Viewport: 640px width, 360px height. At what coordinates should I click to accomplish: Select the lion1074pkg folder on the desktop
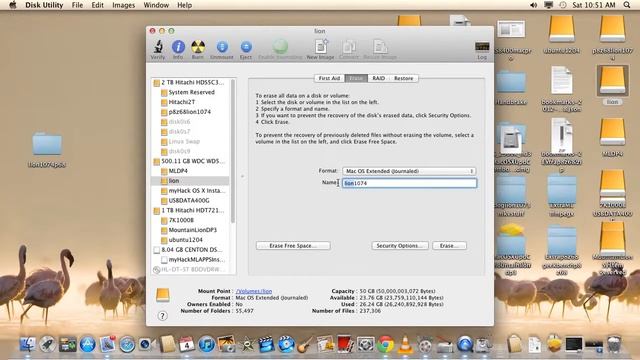point(47,149)
